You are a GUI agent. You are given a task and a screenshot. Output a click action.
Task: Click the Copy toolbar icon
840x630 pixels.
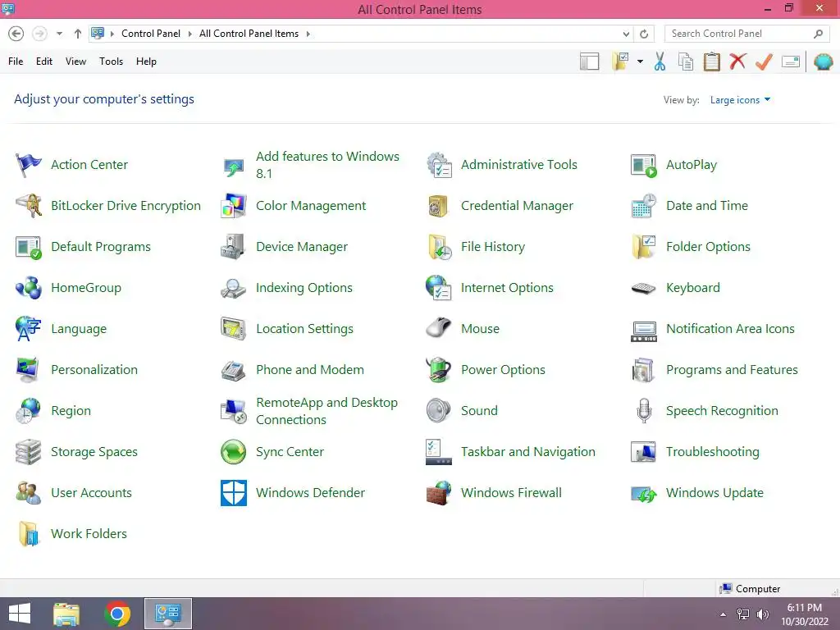coord(686,62)
